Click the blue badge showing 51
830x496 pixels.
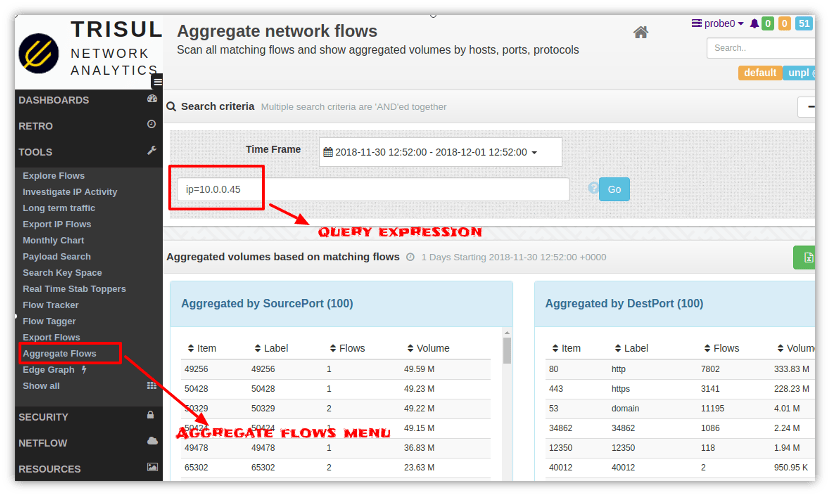point(804,23)
